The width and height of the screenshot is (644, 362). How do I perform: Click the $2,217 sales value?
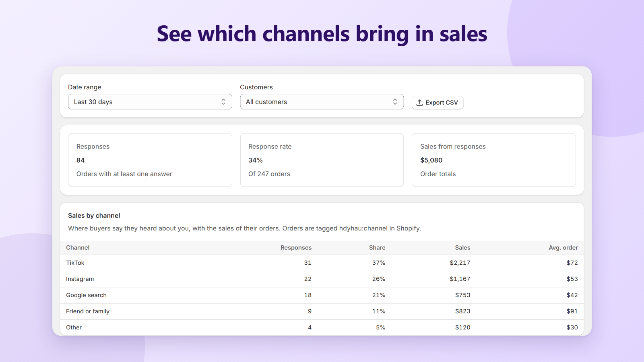tap(460, 263)
